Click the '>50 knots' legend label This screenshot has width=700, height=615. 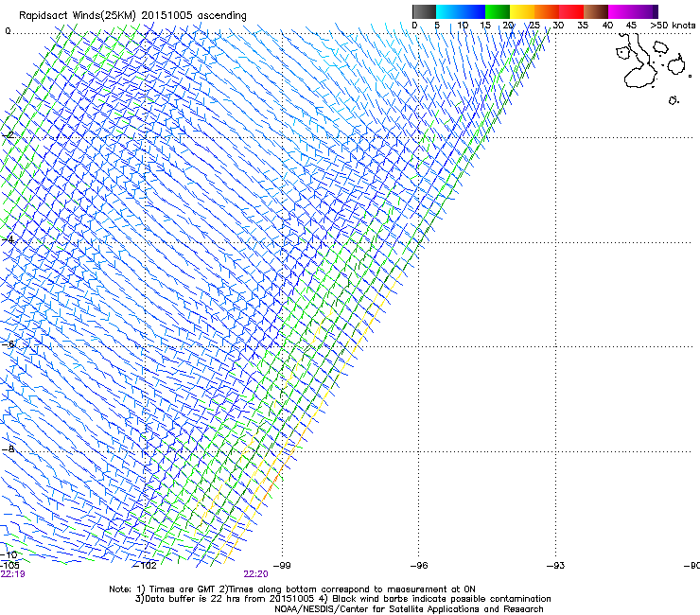tap(673, 26)
